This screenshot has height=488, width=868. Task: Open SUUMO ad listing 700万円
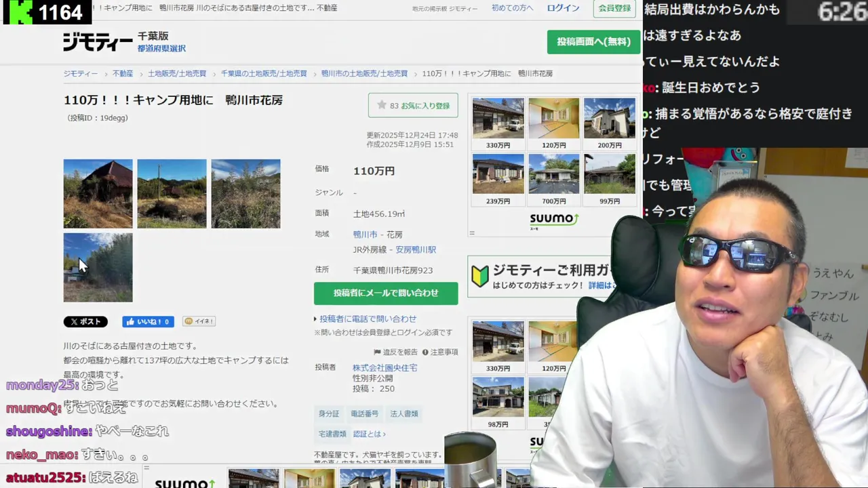553,180
